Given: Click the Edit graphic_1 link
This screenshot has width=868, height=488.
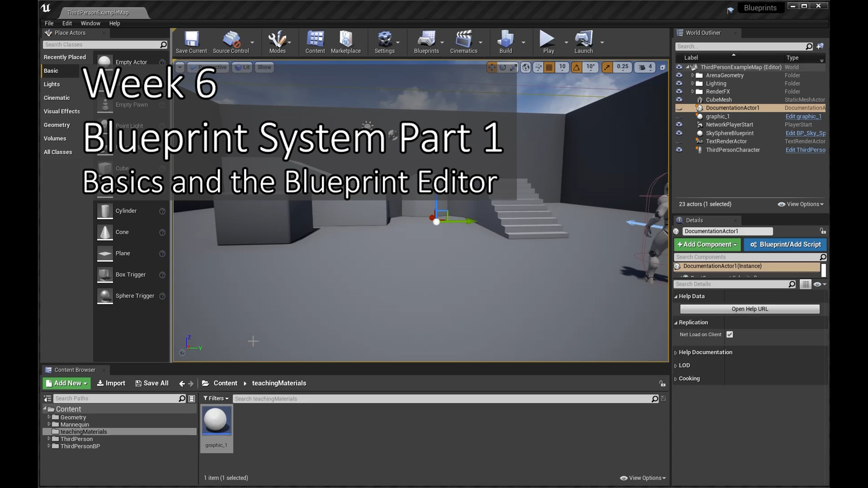Looking at the screenshot, I should coord(803,116).
